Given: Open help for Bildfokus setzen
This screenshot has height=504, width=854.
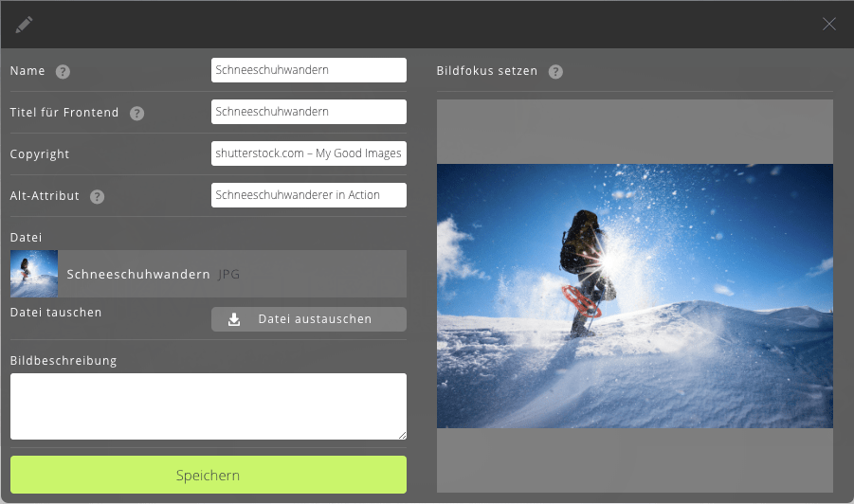Looking at the screenshot, I should tap(555, 71).
